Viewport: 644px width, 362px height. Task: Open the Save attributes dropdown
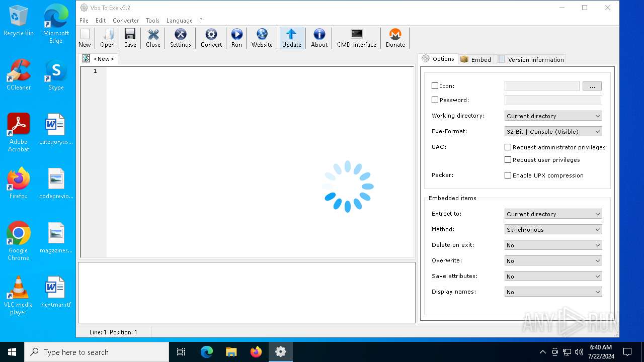click(x=553, y=276)
